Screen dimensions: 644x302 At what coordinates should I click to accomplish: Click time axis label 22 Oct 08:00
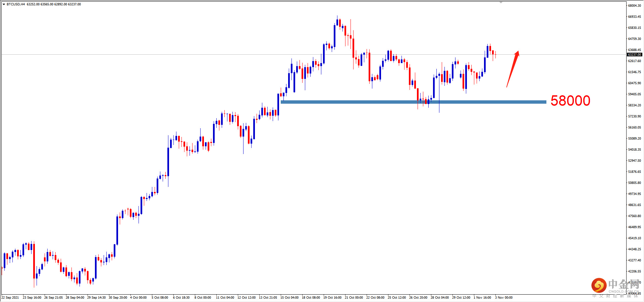[x=375, y=298]
